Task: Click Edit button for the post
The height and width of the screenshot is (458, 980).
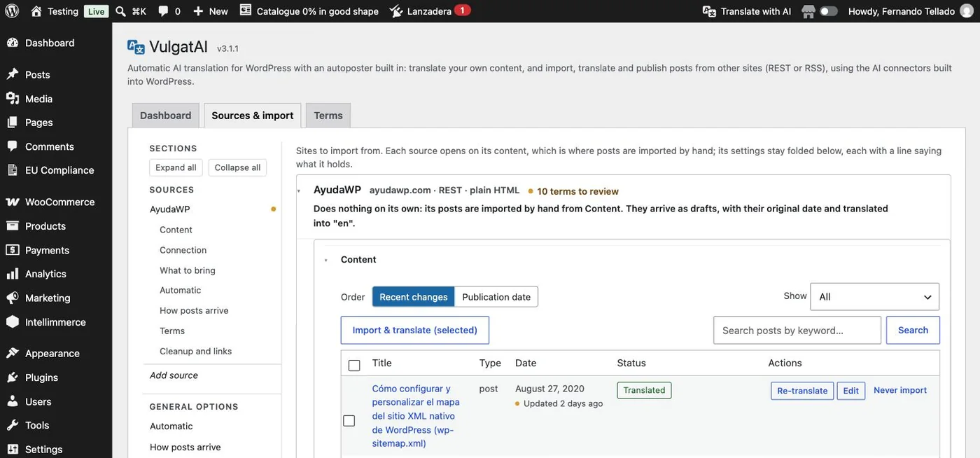Action: [851, 391]
